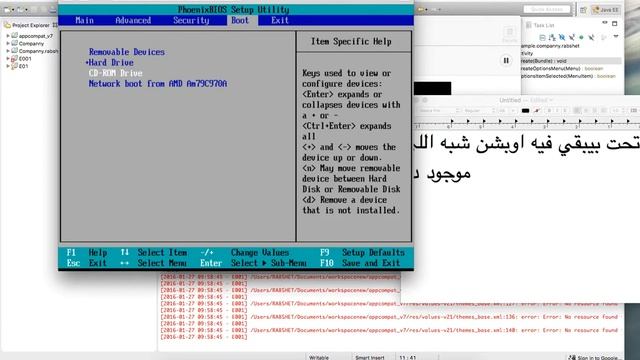Open the Regular font style dropdown in TextEdit

(x=479, y=111)
